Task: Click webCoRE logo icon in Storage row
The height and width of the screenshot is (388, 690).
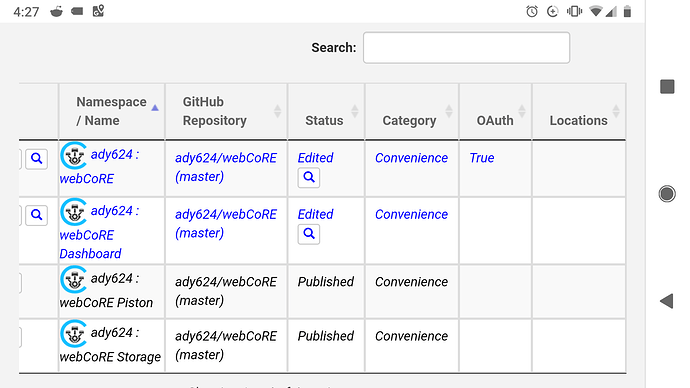Action: pyautogui.click(x=73, y=333)
